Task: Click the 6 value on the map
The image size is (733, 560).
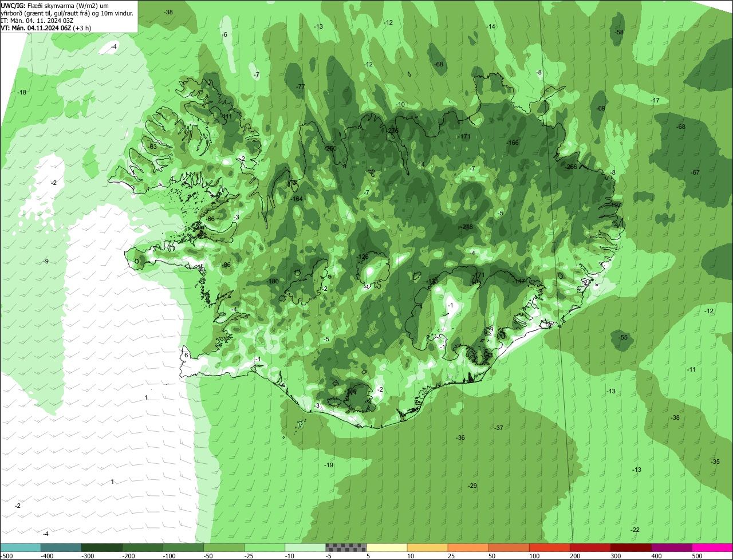Action: 186,356
